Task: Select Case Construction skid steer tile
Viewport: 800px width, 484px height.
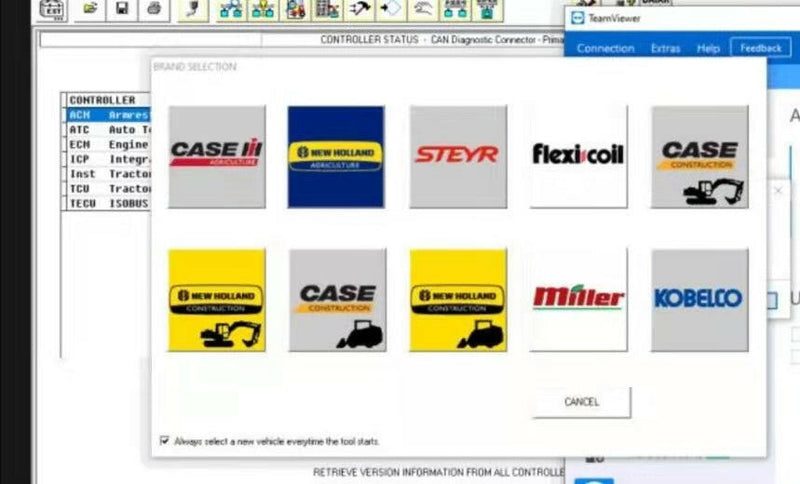Action: tap(337, 300)
